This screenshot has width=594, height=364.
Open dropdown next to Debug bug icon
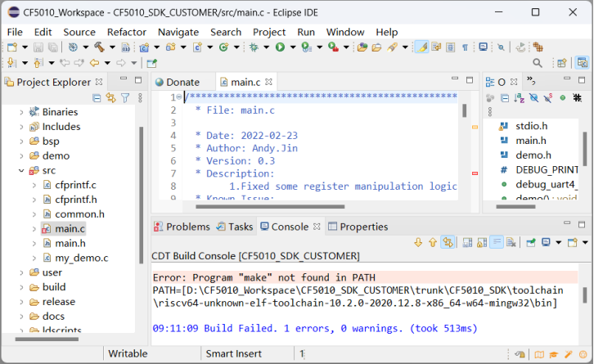point(266,47)
